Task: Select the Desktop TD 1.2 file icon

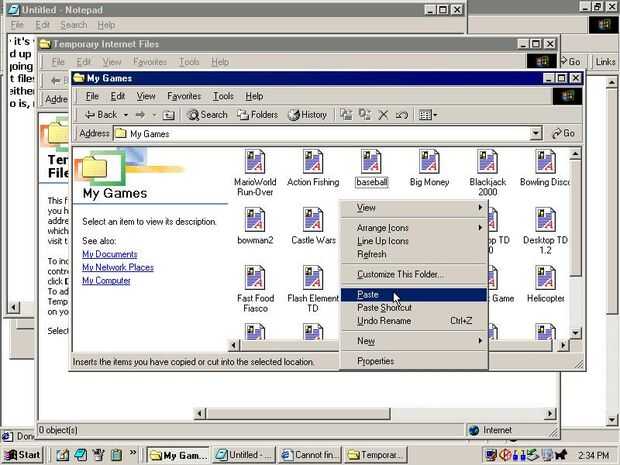Action: click(545, 220)
